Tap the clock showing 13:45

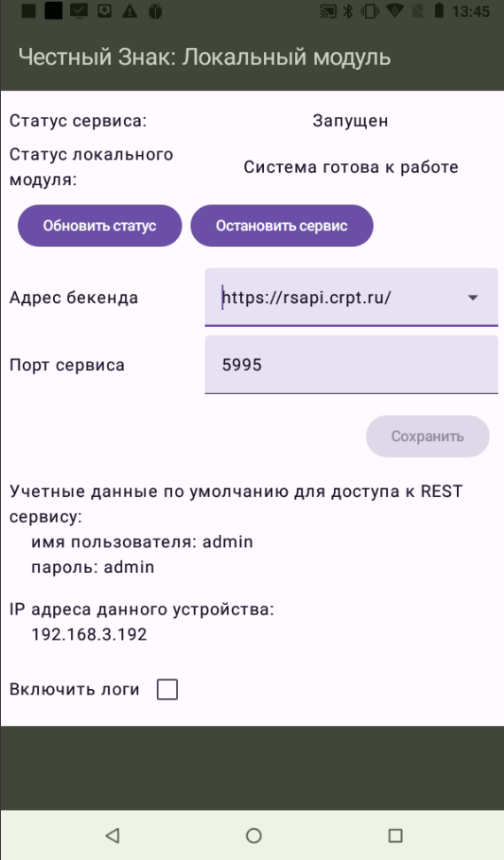[470, 12]
